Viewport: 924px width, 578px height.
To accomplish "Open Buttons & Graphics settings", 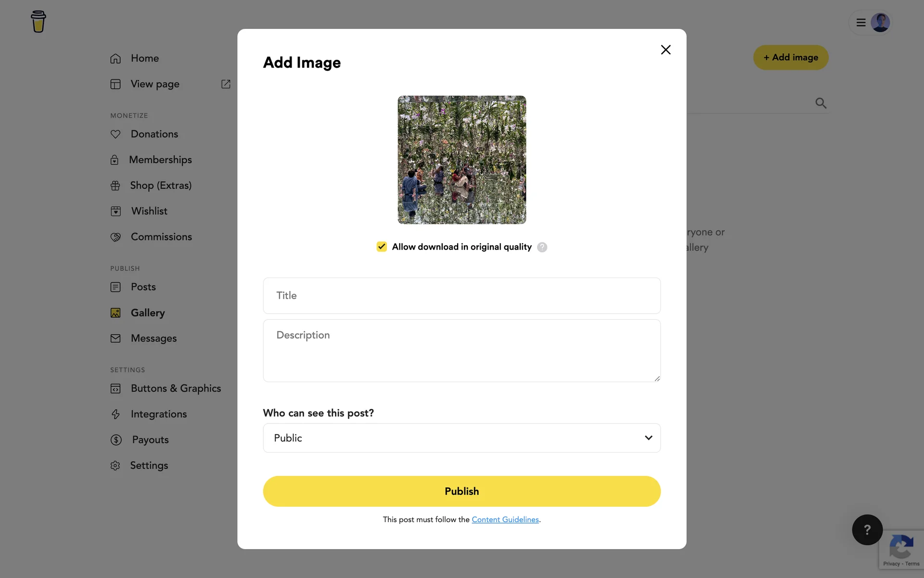I will point(176,388).
